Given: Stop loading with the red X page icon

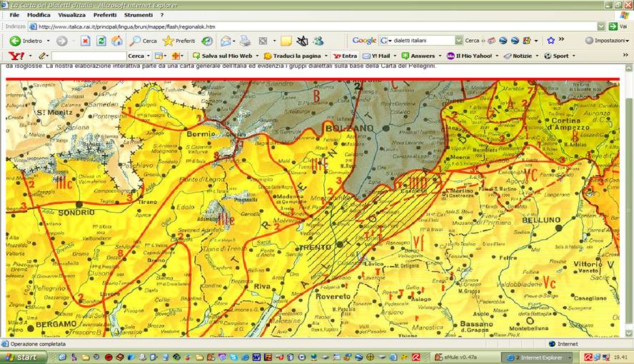Looking at the screenshot, I should pyautogui.click(x=85, y=41).
